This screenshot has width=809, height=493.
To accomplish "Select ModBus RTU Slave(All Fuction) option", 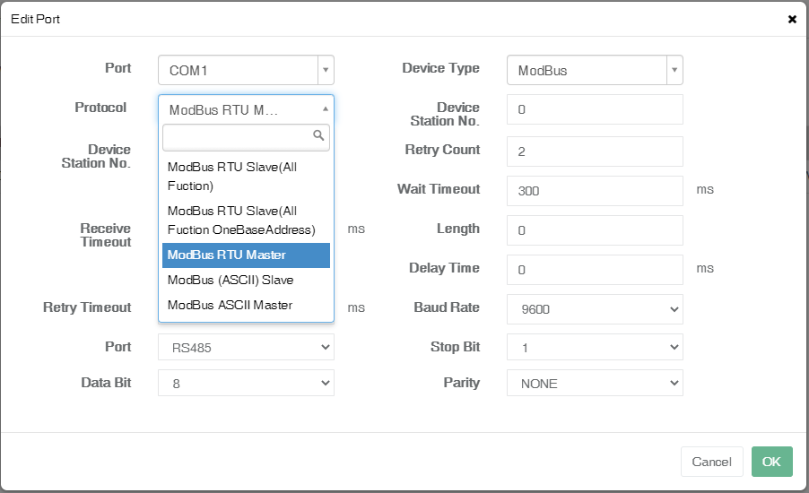I will pos(245,176).
